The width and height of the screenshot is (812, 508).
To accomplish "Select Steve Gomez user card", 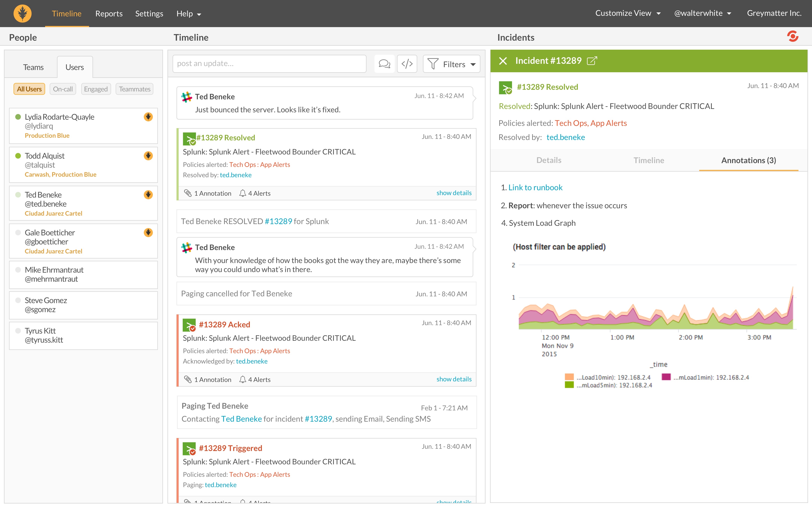I will click(x=83, y=305).
